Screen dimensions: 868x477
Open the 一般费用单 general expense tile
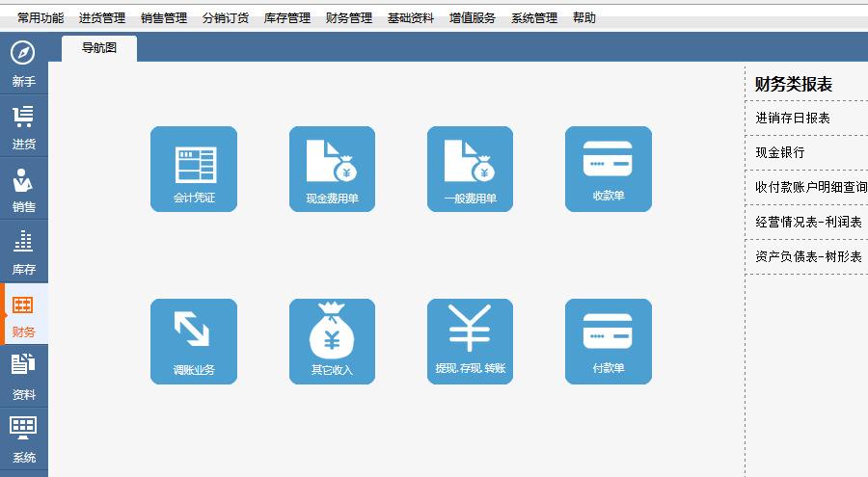coord(470,169)
